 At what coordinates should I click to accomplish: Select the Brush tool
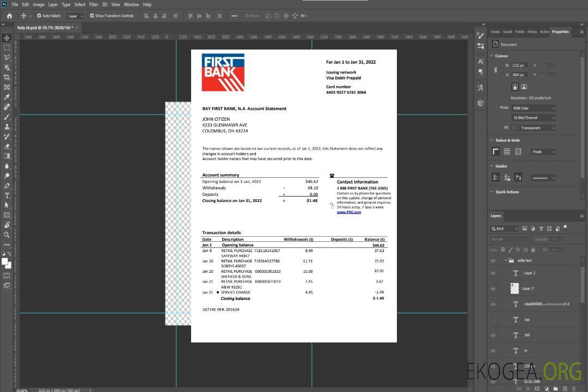[7, 117]
